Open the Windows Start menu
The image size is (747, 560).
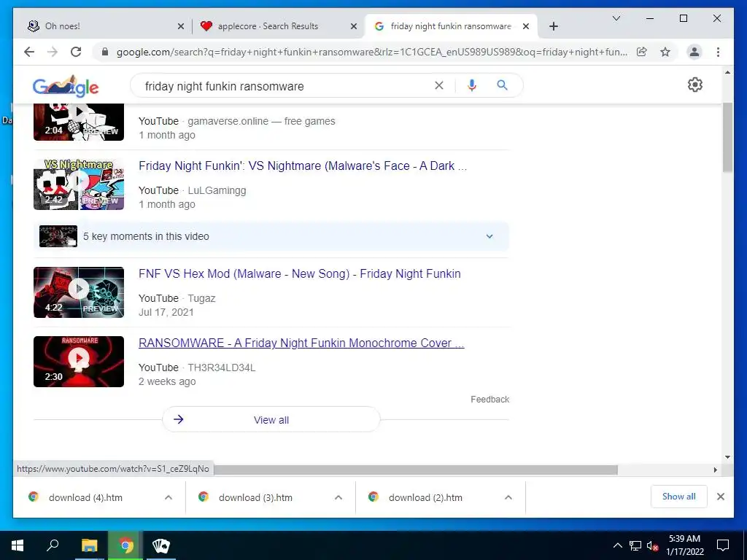coord(18,545)
